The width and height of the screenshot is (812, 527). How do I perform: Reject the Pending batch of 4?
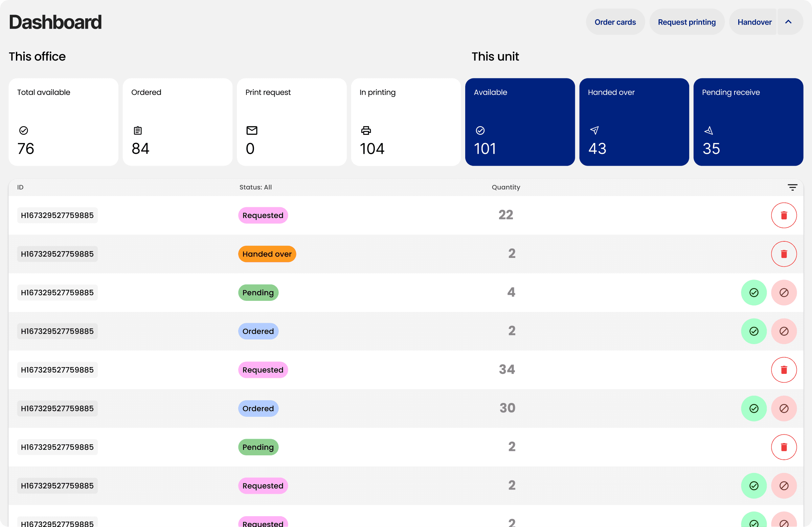784,292
